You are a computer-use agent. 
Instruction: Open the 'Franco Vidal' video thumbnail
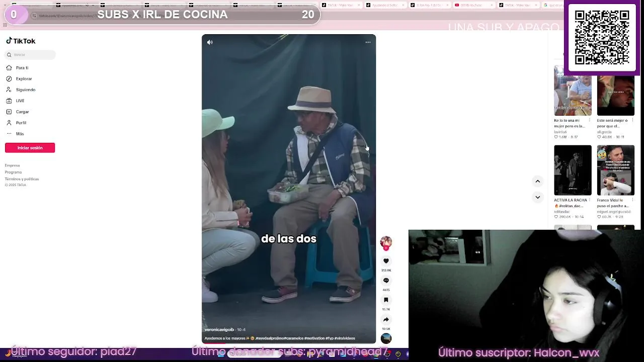[x=615, y=170]
